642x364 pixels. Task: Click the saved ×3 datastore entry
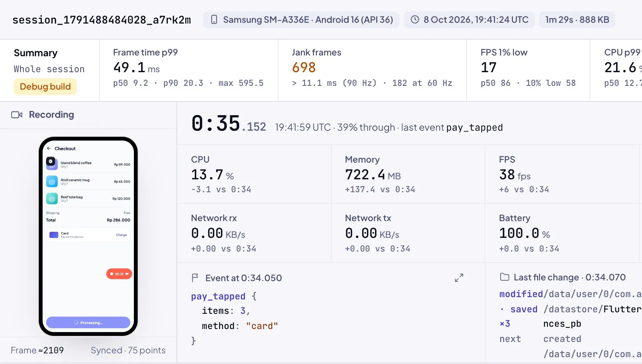pos(570,317)
